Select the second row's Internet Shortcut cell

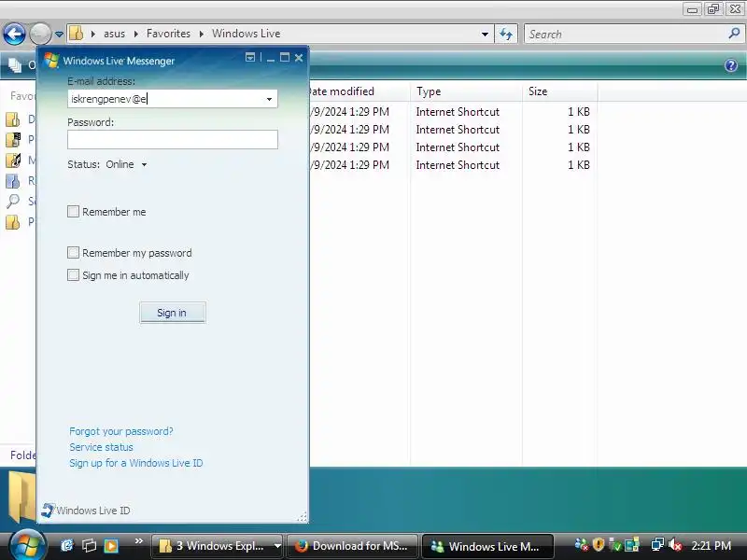click(458, 130)
